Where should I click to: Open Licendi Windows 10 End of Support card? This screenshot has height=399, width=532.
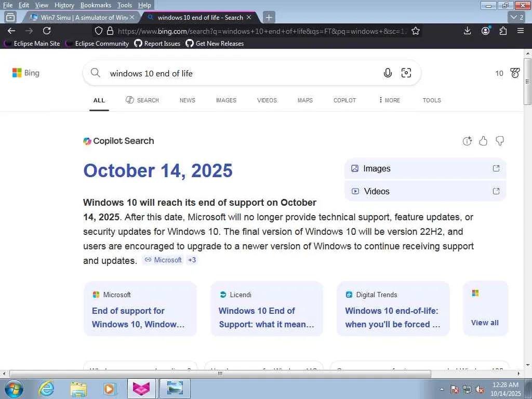[x=267, y=309]
